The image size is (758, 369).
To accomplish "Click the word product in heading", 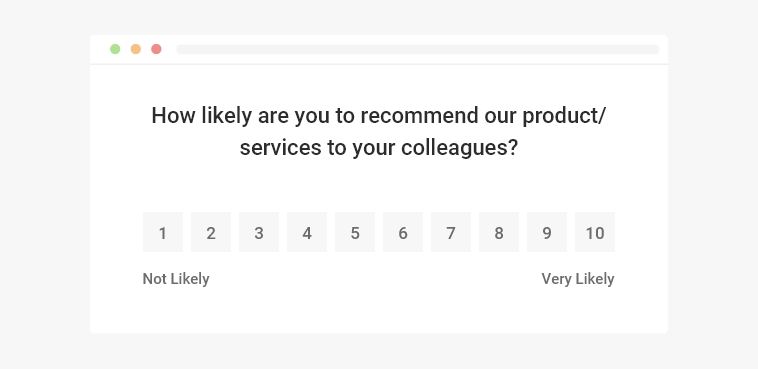I will pyautogui.click(x=561, y=116).
